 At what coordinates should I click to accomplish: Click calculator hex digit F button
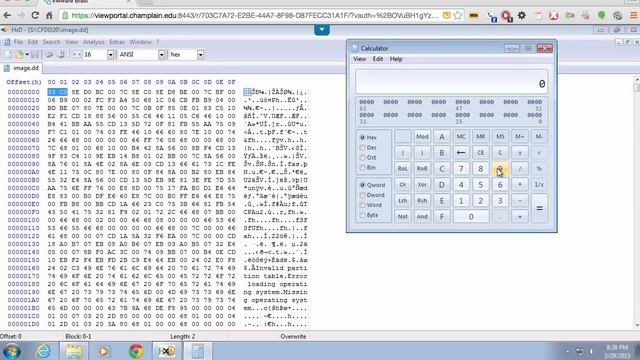click(442, 216)
